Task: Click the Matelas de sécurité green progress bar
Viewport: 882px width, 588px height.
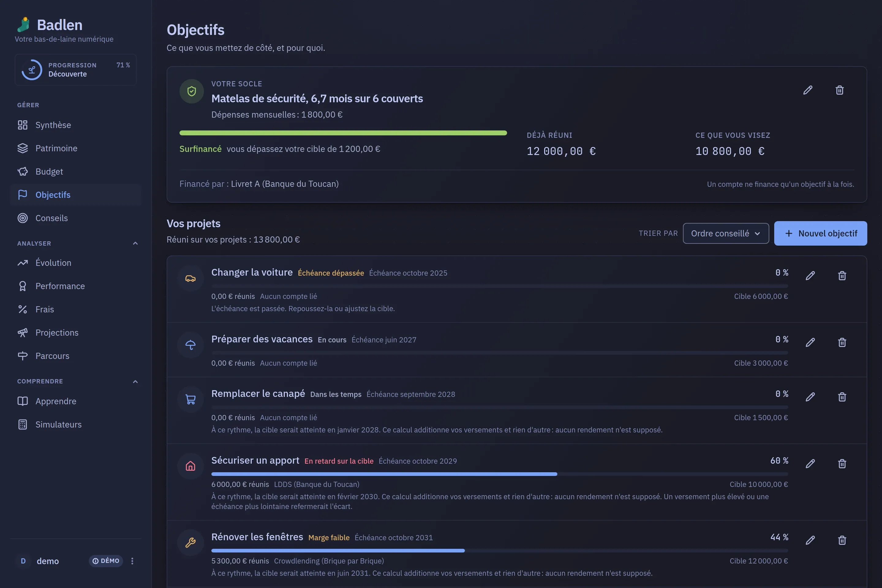Action: point(343,133)
